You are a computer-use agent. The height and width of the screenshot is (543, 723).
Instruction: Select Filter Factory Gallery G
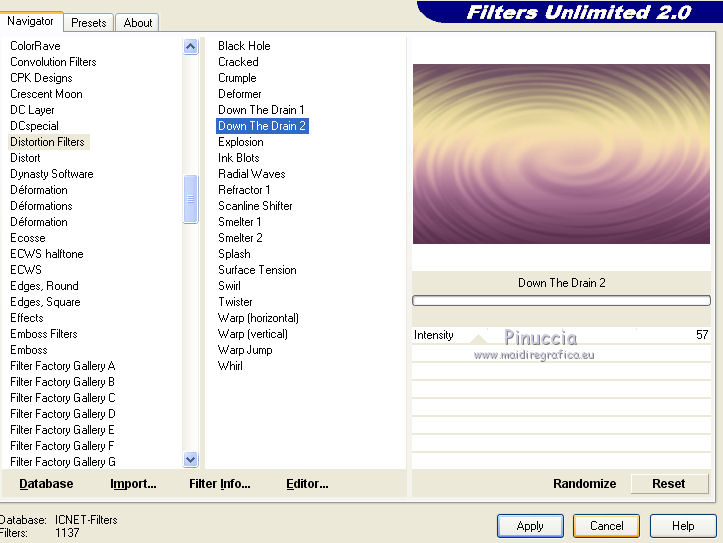63,462
